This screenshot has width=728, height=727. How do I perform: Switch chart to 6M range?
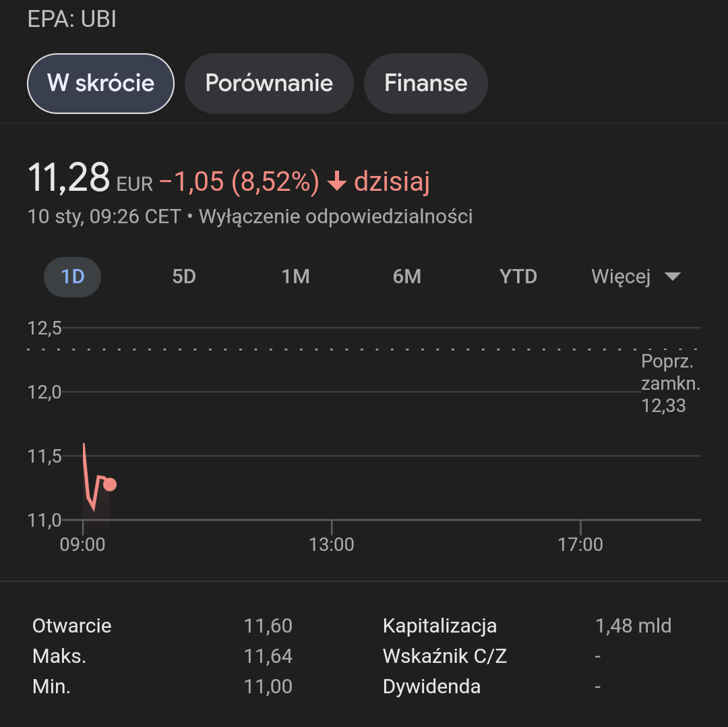[x=406, y=277]
